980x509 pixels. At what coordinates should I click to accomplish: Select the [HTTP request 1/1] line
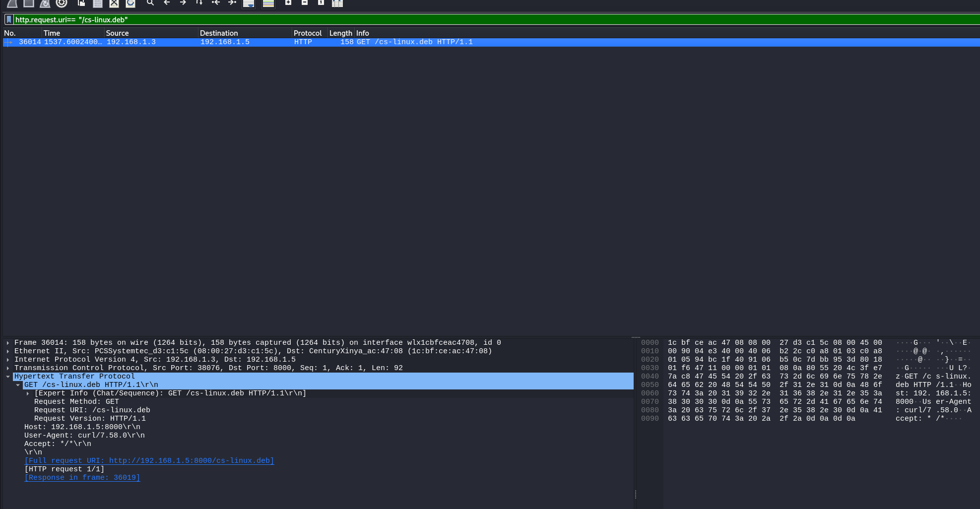point(65,469)
